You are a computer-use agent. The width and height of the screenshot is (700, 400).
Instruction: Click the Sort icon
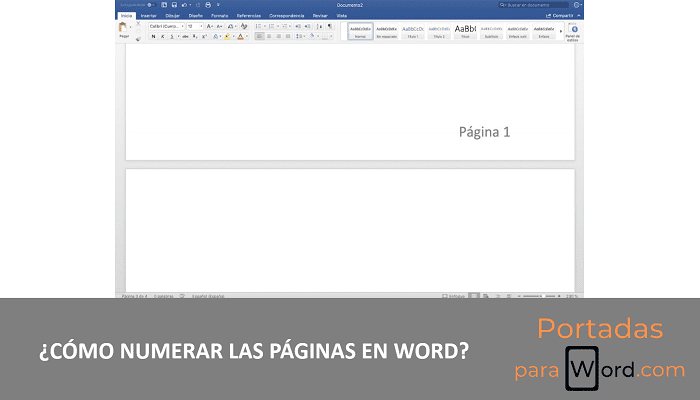point(319,26)
